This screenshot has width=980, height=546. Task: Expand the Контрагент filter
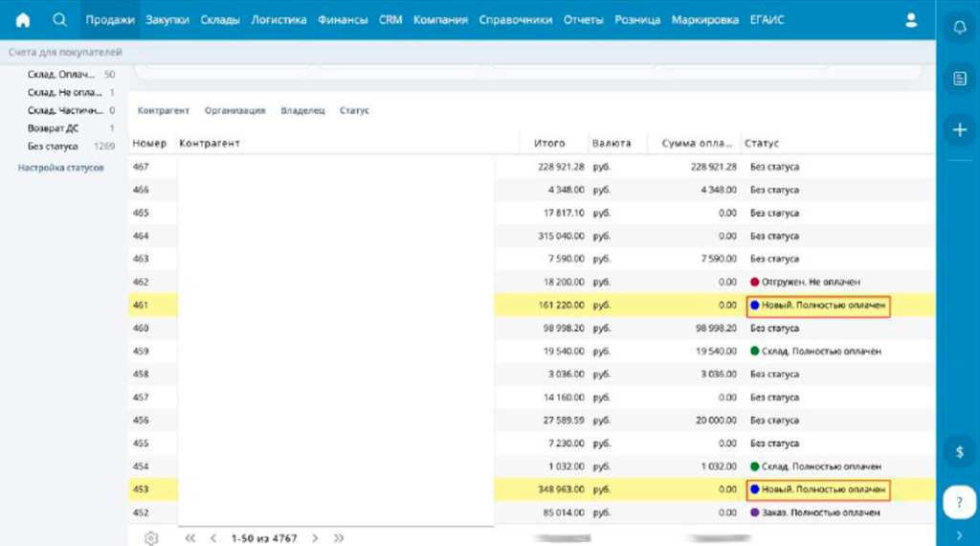[164, 111]
